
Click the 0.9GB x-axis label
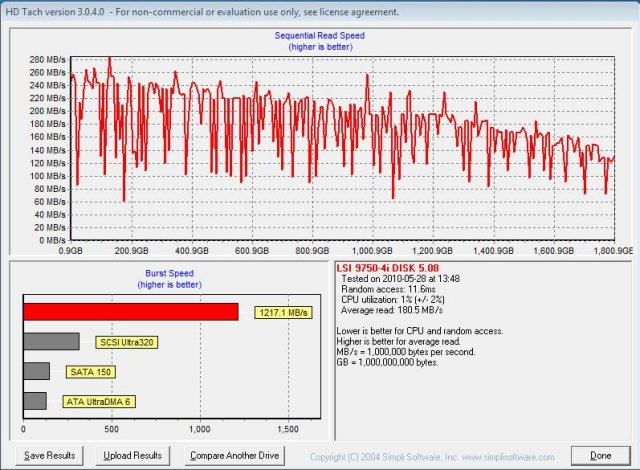[x=70, y=251]
